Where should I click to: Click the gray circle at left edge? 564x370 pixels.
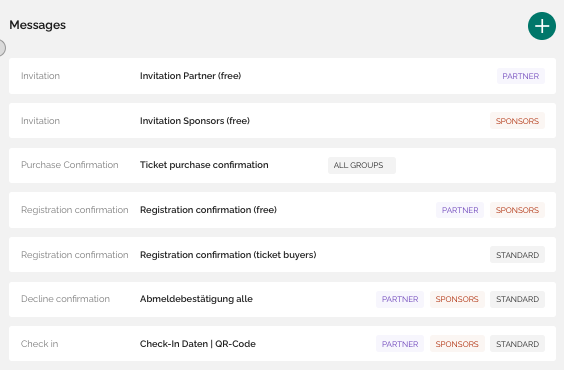pos(1,48)
